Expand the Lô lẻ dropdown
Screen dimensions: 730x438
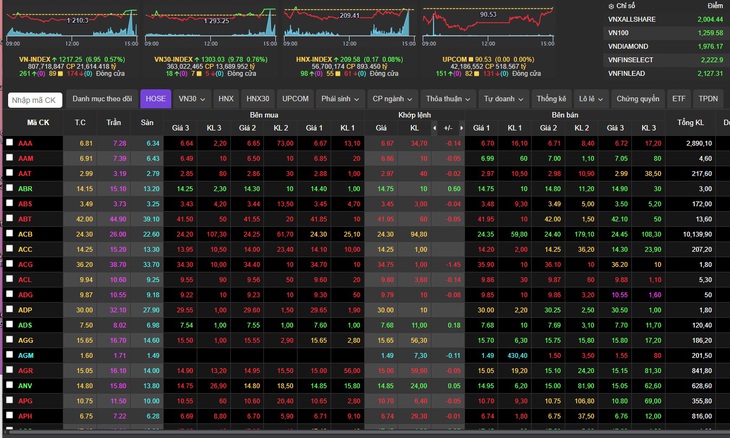(x=591, y=99)
